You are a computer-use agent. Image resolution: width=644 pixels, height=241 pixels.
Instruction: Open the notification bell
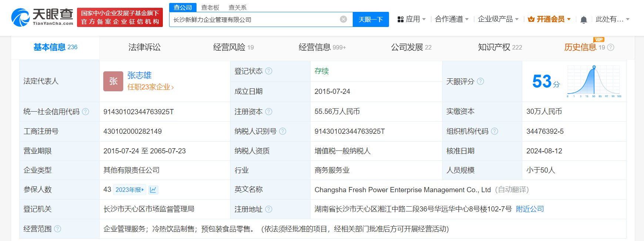click(x=584, y=20)
